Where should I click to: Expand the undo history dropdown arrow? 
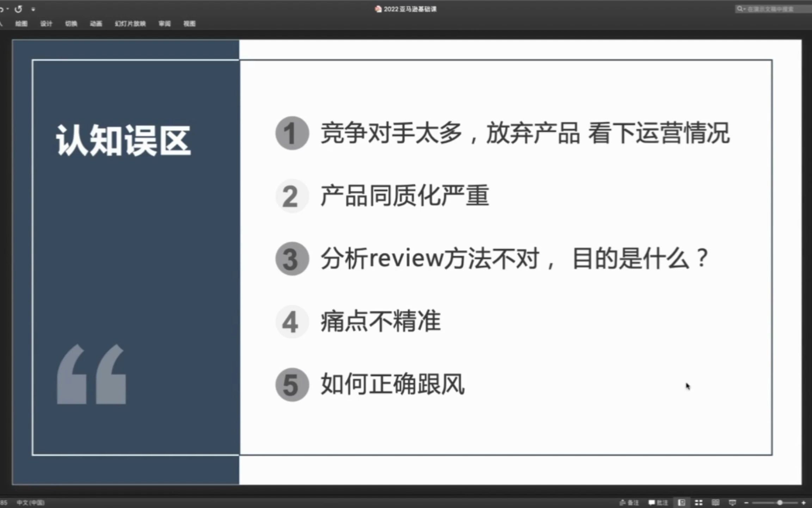tap(7, 9)
